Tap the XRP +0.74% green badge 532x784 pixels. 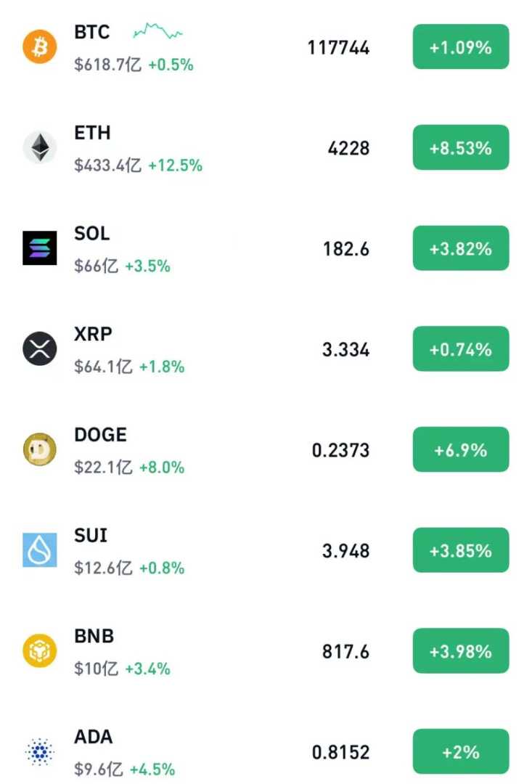tap(461, 350)
